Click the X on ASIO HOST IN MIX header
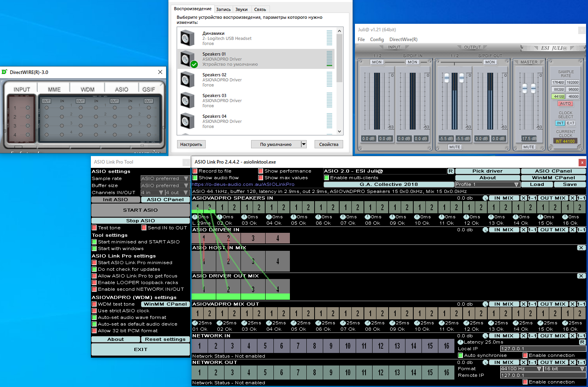588x387 pixels. point(581,248)
